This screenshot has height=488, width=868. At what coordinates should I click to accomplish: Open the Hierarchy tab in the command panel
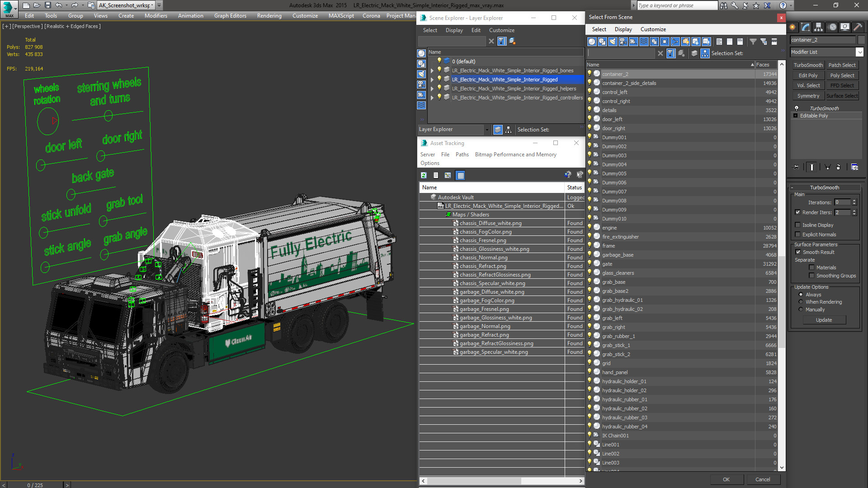pos(819,27)
